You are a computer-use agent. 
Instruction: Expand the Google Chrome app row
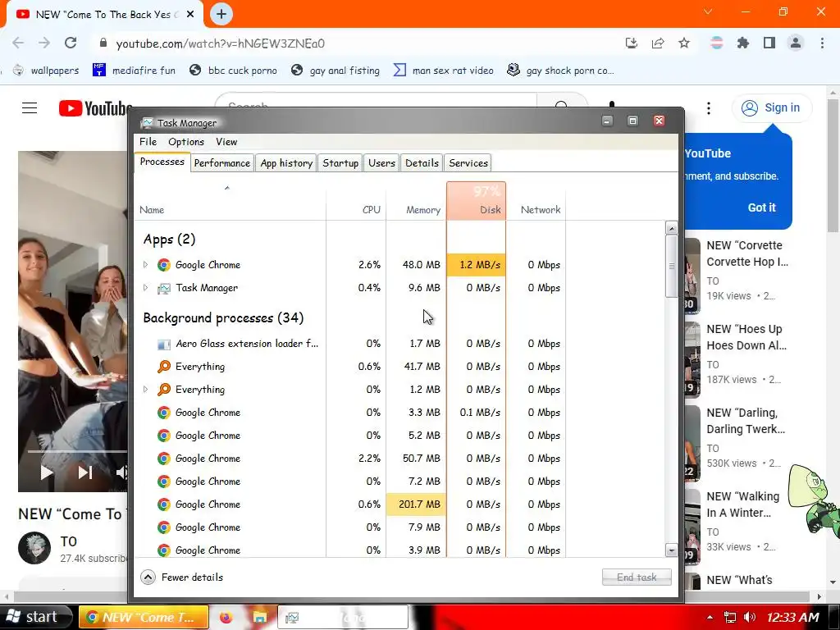coord(145,265)
